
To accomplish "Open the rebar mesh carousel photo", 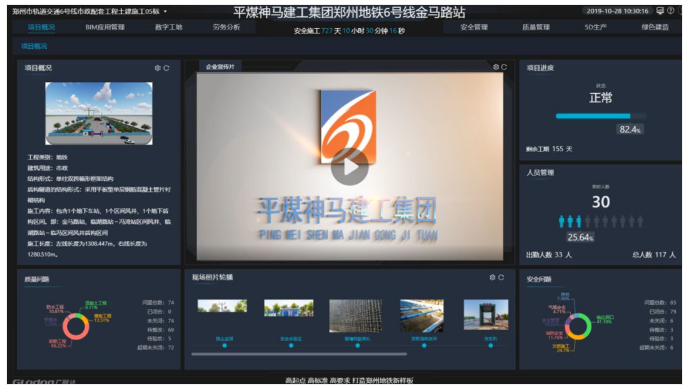I will click(x=356, y=316).
